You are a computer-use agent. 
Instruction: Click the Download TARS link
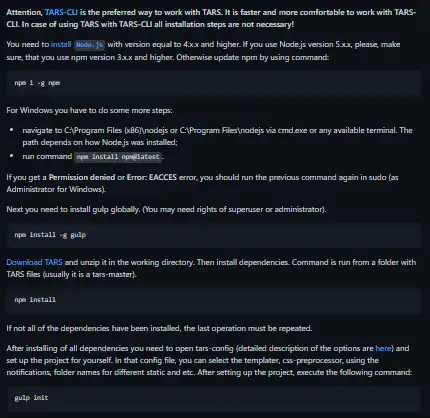point(34,262)
